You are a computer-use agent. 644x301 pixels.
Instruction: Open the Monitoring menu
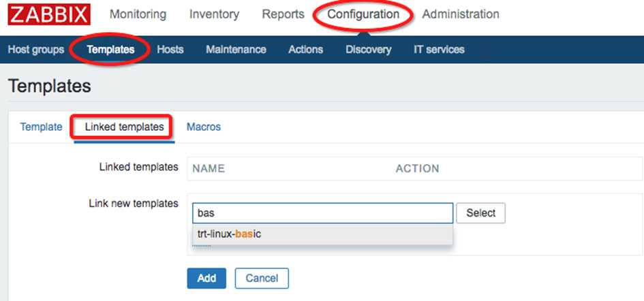point(138,14)
